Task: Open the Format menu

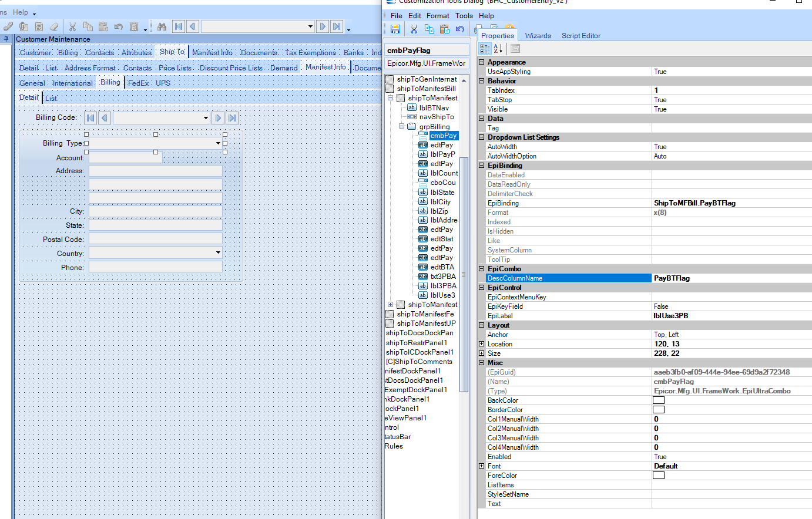Action: (x=438, y=16)
